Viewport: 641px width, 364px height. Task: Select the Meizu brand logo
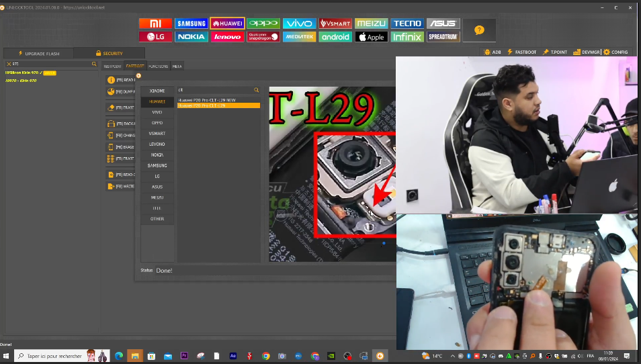(x=371, y=24)
